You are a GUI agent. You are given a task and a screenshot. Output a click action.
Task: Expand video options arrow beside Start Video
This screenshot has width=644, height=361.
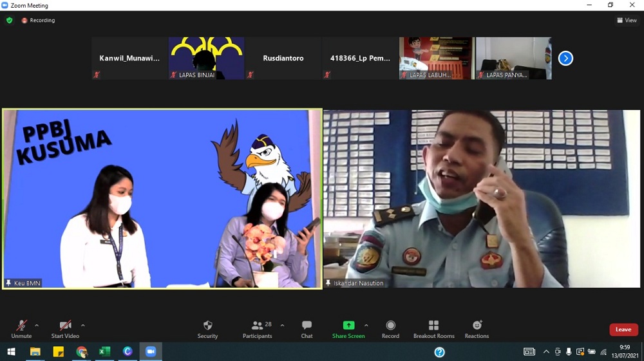click(83, 326)
